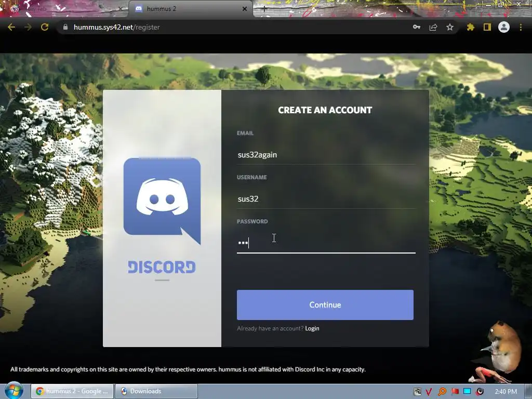The height and width of the screenshot is (399, 532).
Task: Open the Downloads taskbar window
Action: [156, 391]
